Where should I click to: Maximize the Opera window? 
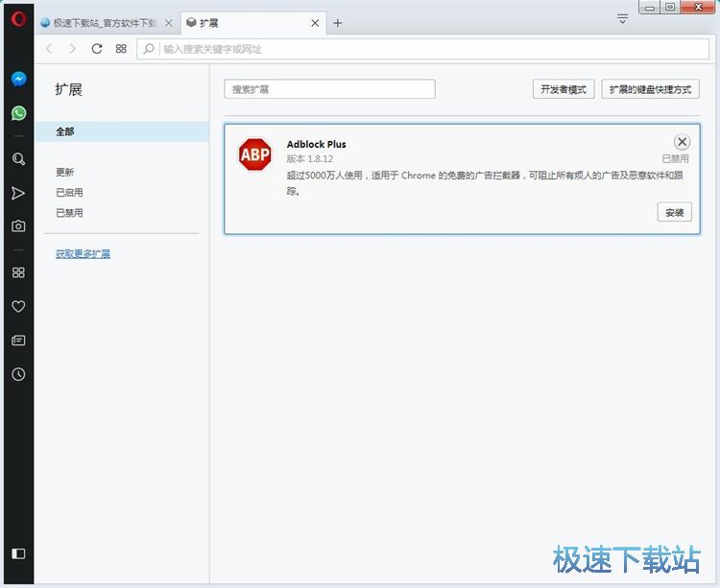tap(670, 7)
